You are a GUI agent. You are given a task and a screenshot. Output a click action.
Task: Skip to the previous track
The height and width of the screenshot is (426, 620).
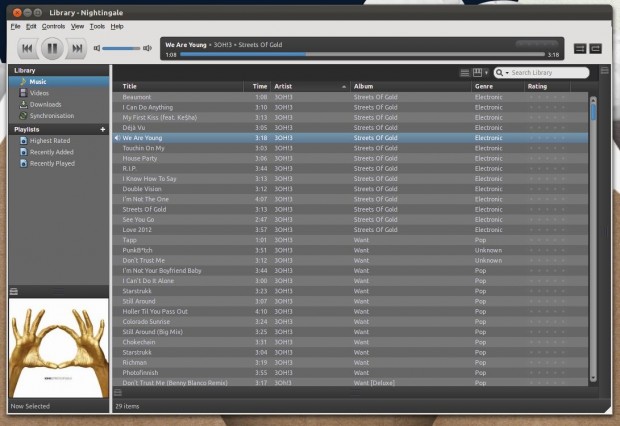[27, 48]
